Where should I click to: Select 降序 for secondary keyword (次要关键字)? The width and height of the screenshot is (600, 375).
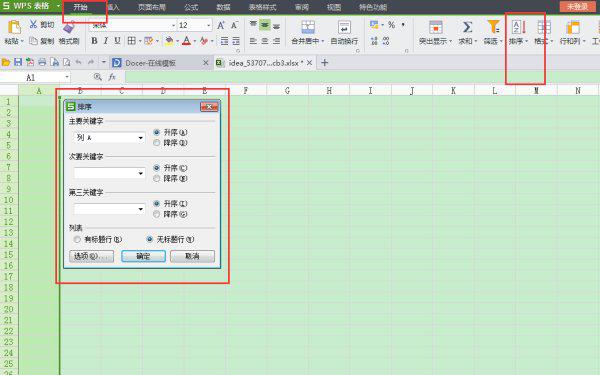pos(157,178)
